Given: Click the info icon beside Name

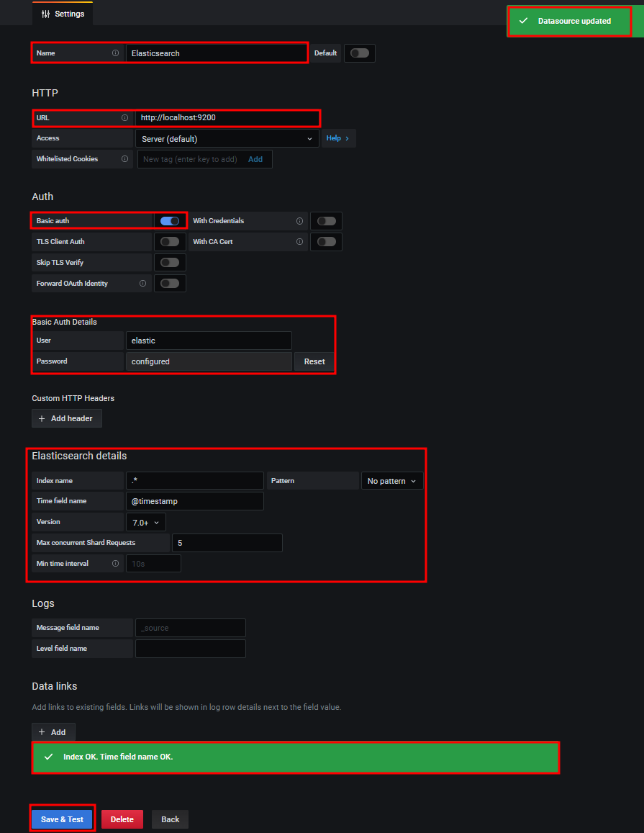Looking at the screenshot, I should 115,53.
